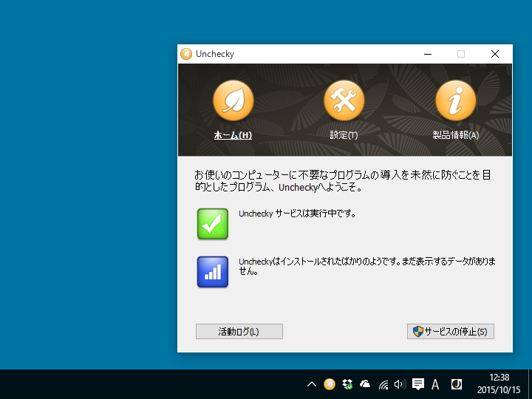Open the 活動ログ(L) activity log
Screen dimensions: 532x399
point(239,331)
